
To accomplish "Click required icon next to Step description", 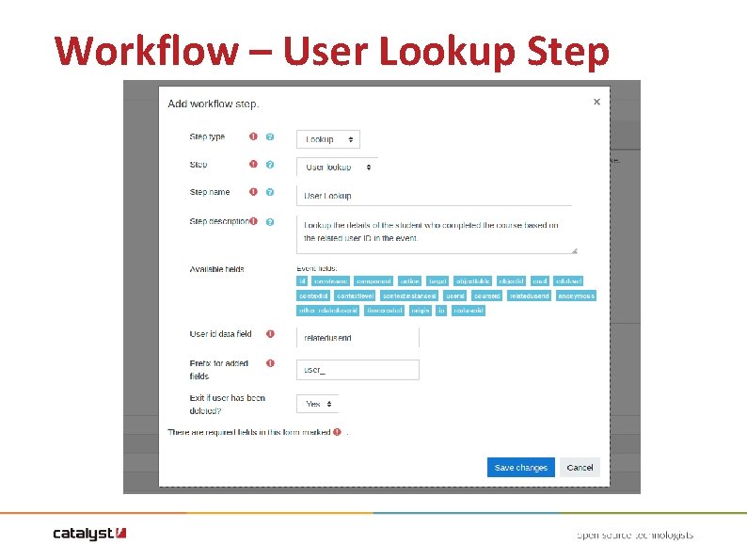I will coord(253,221).
